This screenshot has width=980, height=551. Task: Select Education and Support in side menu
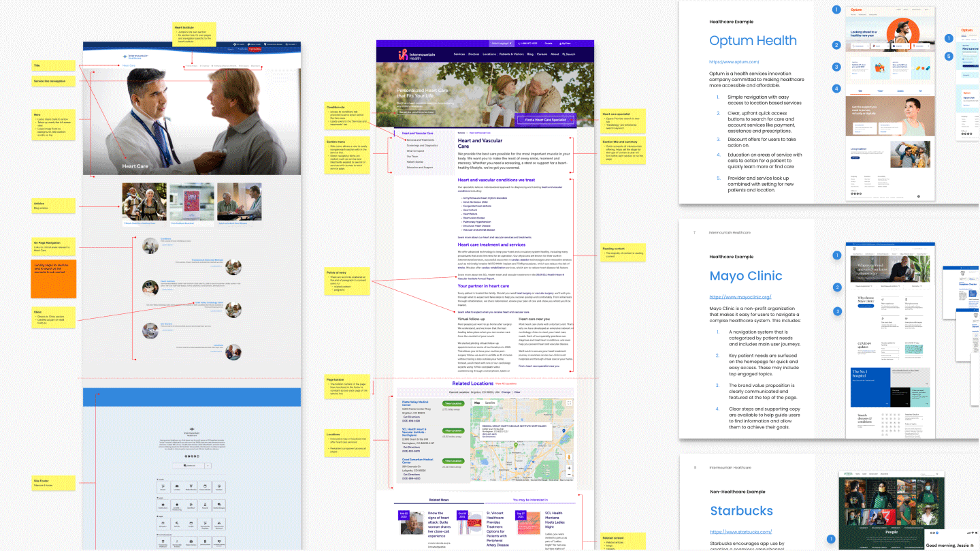[420, 167]
